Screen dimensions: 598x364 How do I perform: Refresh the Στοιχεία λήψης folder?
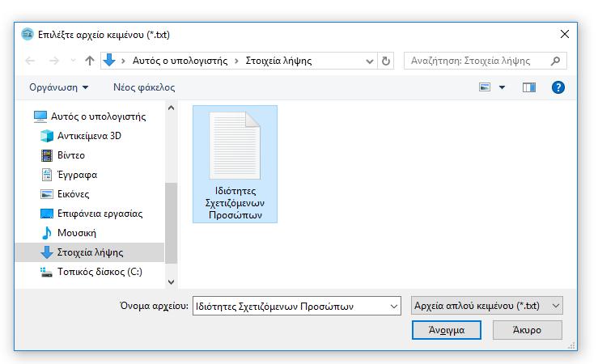(385, 61)
